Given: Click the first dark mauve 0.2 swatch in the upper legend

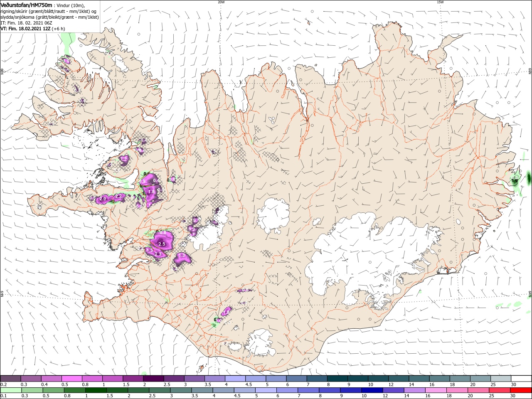Looking at the screenshot, I should click(10, 379).
